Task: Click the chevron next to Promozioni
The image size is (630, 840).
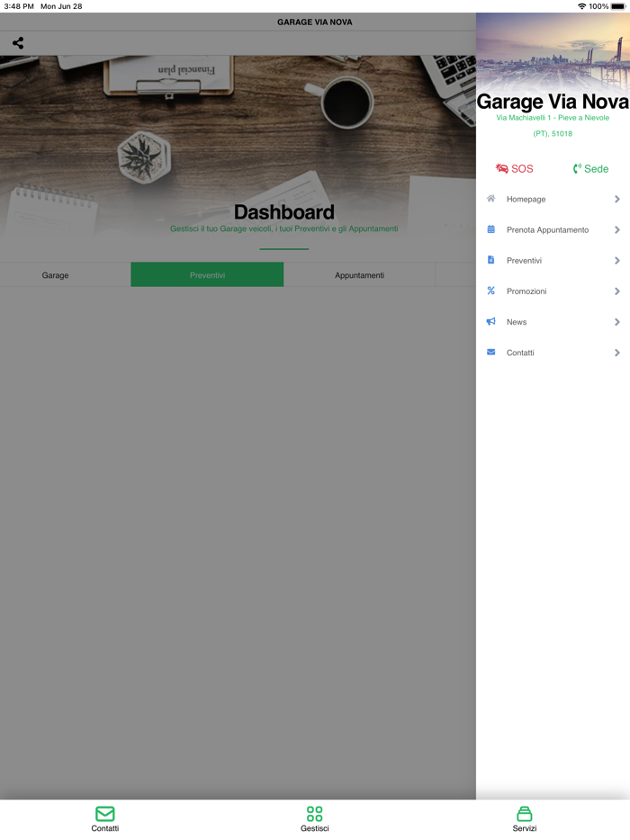Action: [x=617, y=291]
